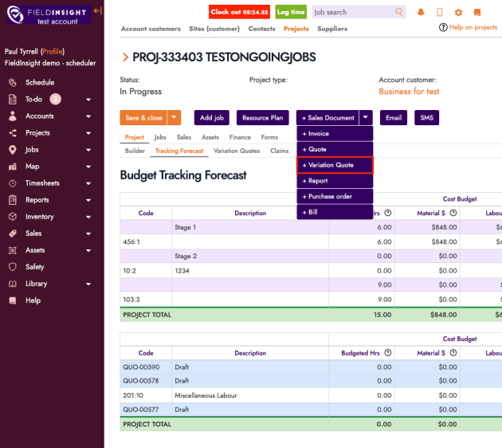502x448 pixels.
Task: Click the Safety shield icon in sidebar
Action: 12,267
